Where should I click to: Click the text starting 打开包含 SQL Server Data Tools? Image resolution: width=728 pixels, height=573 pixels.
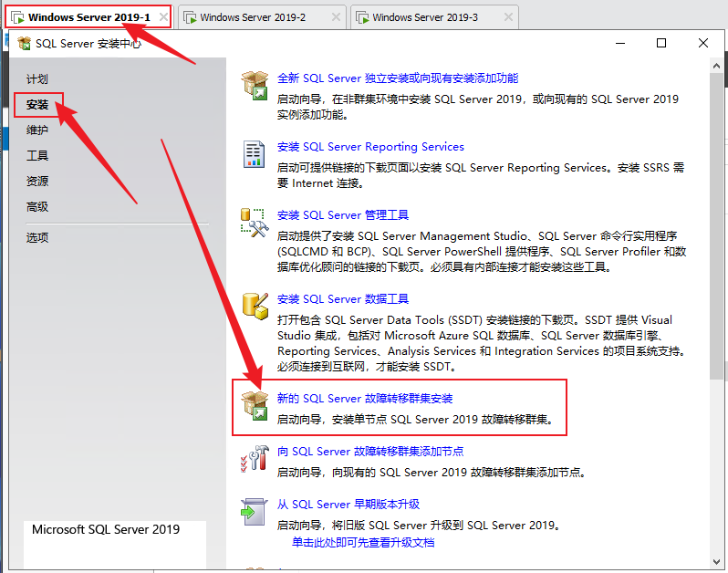[x=482, y=343]
